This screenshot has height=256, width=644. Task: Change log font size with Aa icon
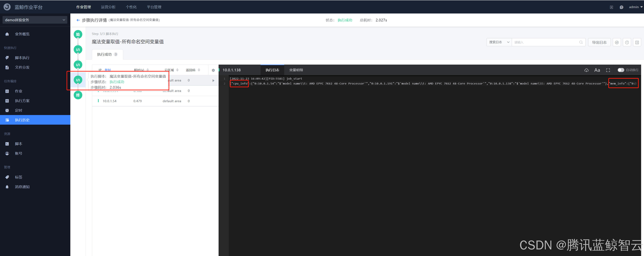(x=597, y=70)
